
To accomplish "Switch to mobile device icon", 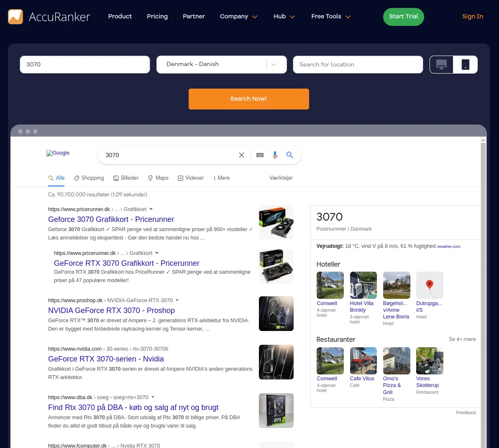I will [465, 64].
